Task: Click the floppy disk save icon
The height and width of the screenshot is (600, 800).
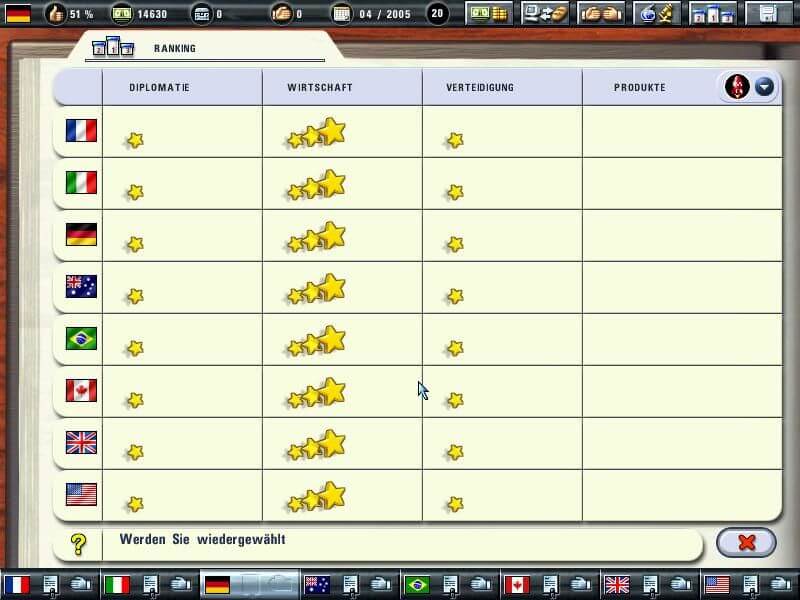Action: click(769, 13)
